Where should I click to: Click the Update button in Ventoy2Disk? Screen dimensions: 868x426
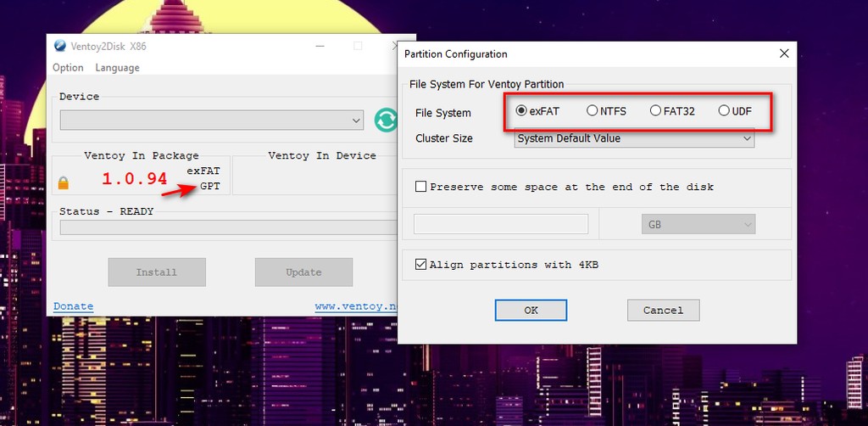point(303,272)
